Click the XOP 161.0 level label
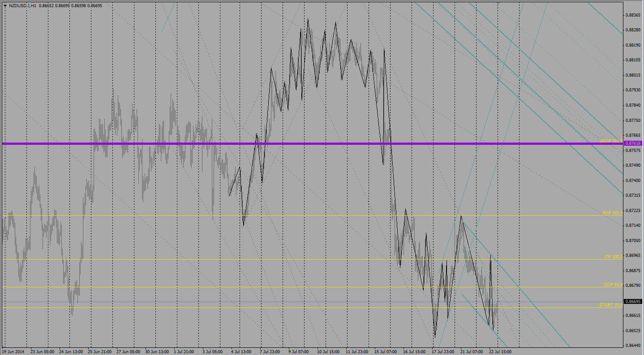 tap(612, 213)
